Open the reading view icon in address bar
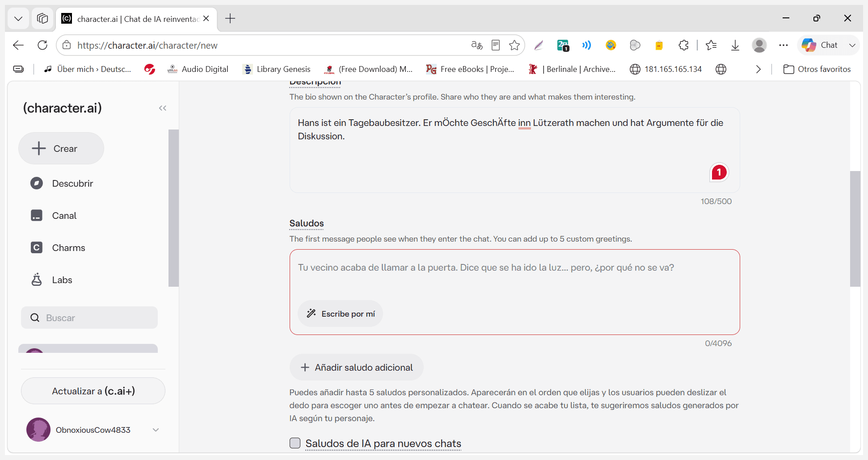Viewport: 868px width, 460px height. [496, 45]
